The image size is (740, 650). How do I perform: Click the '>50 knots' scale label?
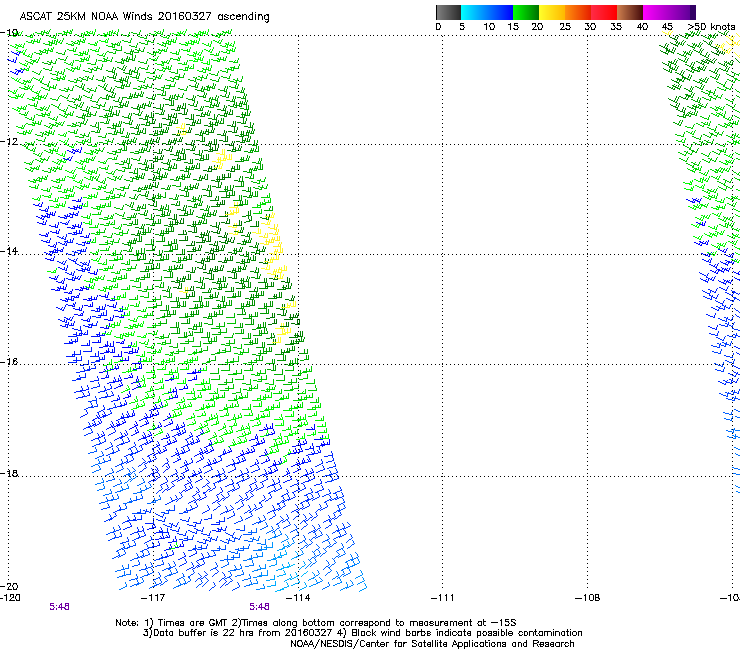[x=712, y=27]
